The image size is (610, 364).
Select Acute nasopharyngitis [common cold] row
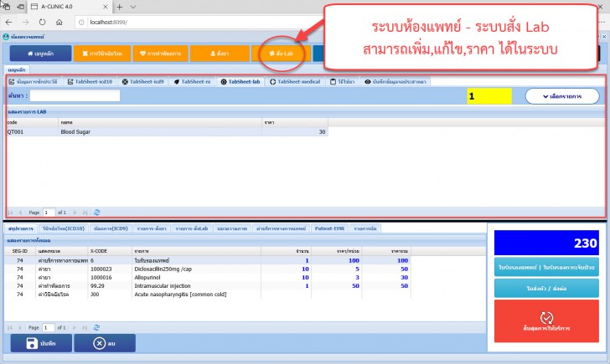pyautogui.click(x=208, y=295)
